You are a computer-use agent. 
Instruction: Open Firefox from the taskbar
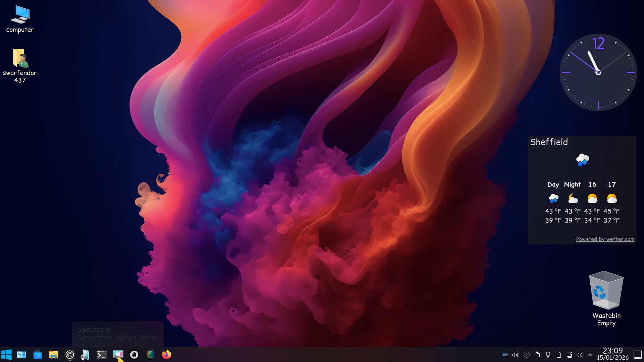166,355
